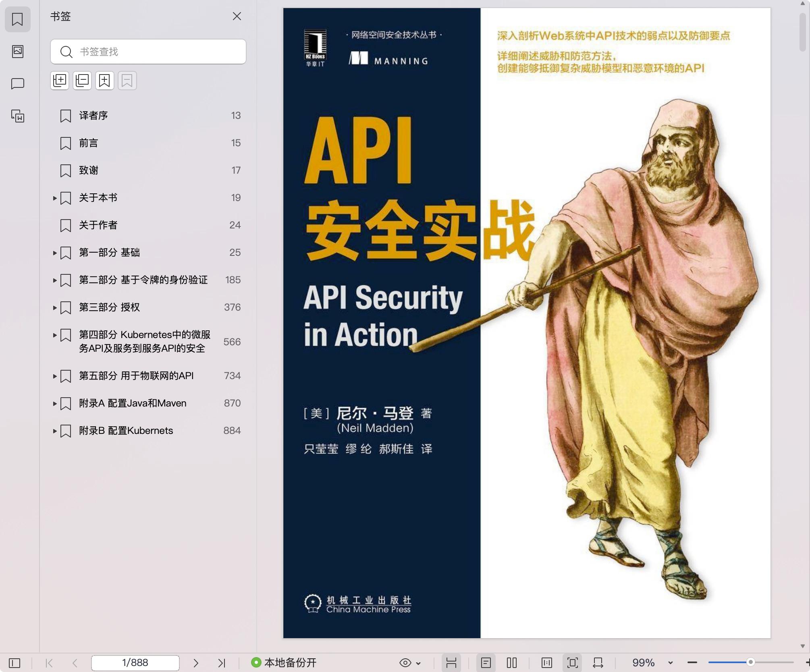Toggle fit page mode

573,663
